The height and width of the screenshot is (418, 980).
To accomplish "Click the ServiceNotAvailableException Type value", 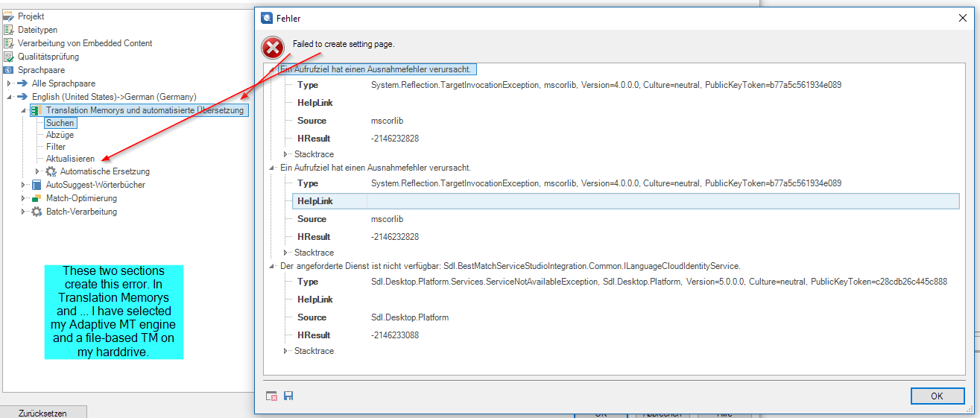I will point(659,282).
